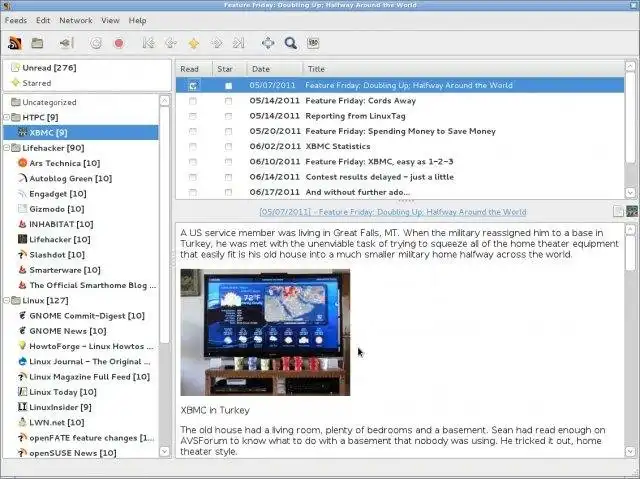Click the import feed arrow toolbar icon

coord(67,43)
